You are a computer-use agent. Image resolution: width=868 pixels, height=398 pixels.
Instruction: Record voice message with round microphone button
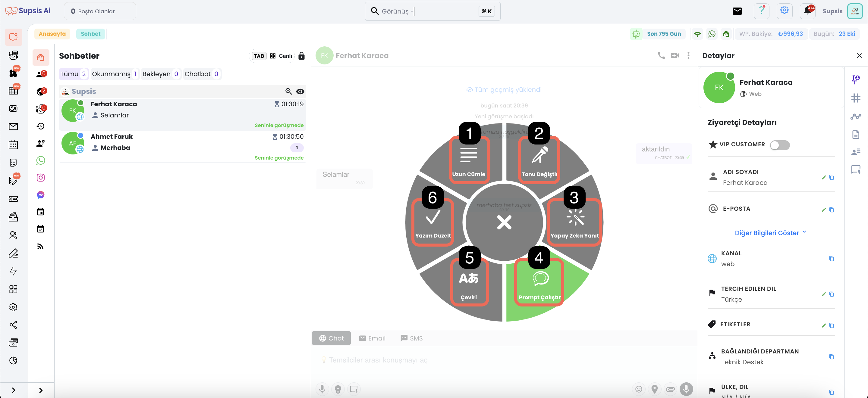[x=686, y=389]
